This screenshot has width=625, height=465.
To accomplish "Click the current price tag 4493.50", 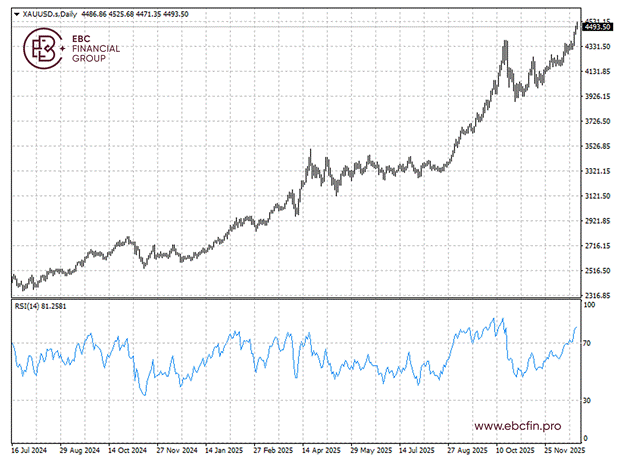I will (599, 28).
